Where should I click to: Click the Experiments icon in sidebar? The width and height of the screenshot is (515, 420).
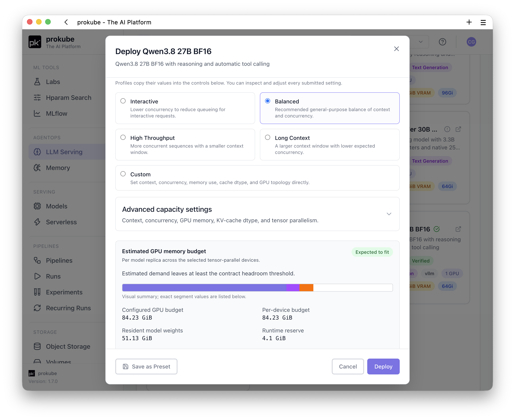(37, 292)
